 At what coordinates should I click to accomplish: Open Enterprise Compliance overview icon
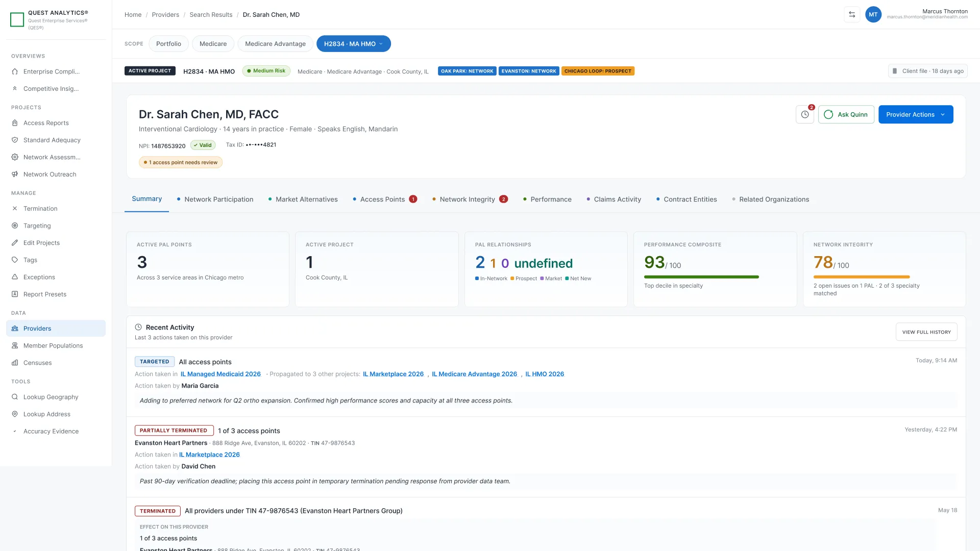click(15, 71)
